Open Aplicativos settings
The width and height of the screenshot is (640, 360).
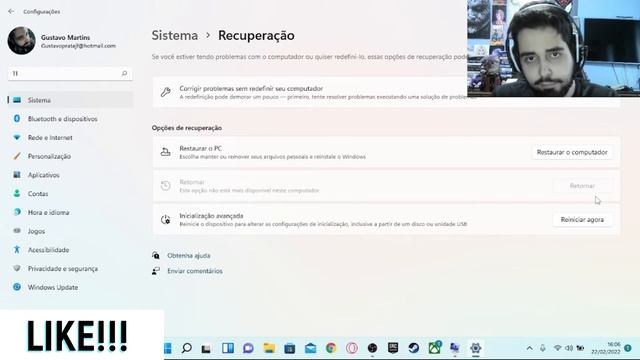(x=70, y=175)
